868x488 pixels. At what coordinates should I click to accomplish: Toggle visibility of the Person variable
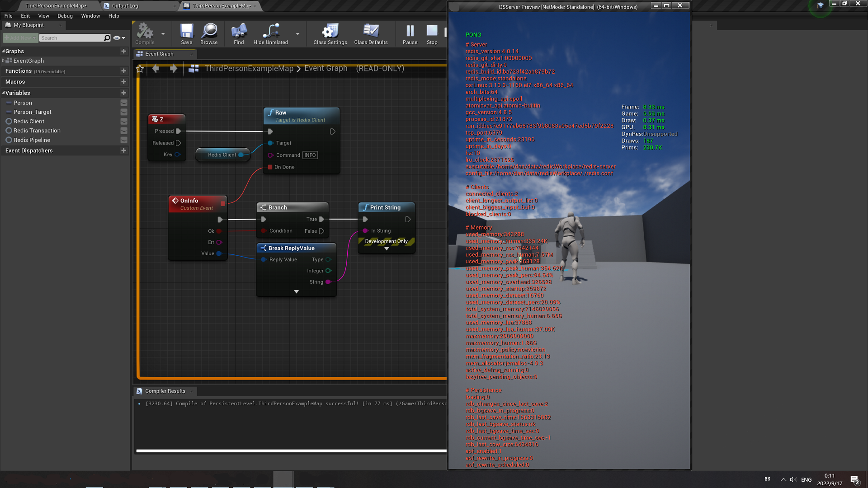click(123, 103)
